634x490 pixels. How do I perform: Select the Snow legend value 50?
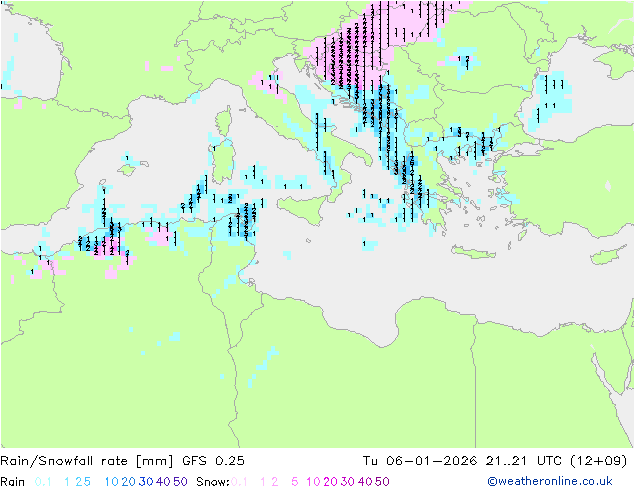382,482
